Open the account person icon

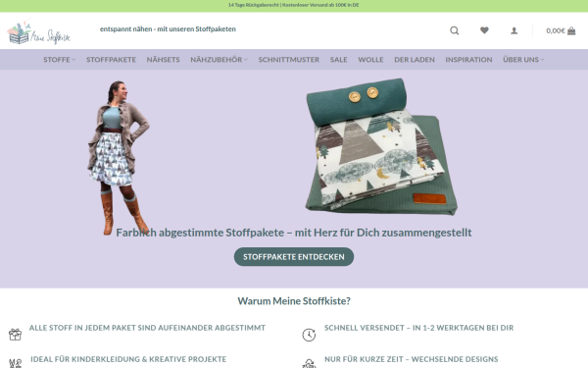(514, 30)
